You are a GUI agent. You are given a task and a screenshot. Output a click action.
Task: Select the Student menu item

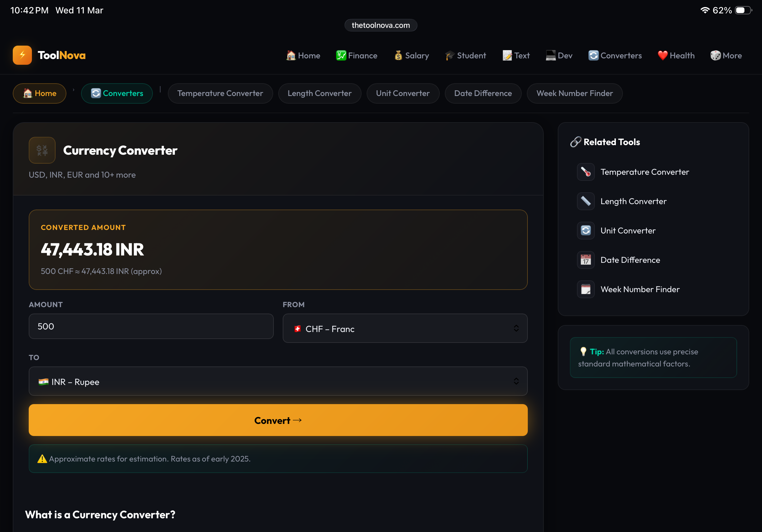[x=465, y=55]
